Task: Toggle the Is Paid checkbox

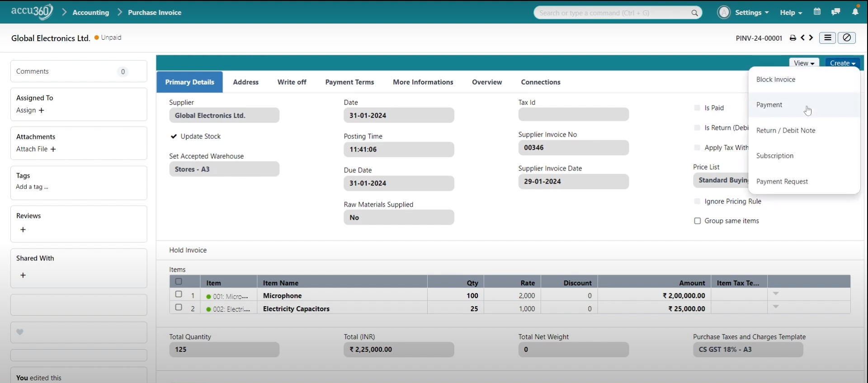Action: tap(697, 108)
